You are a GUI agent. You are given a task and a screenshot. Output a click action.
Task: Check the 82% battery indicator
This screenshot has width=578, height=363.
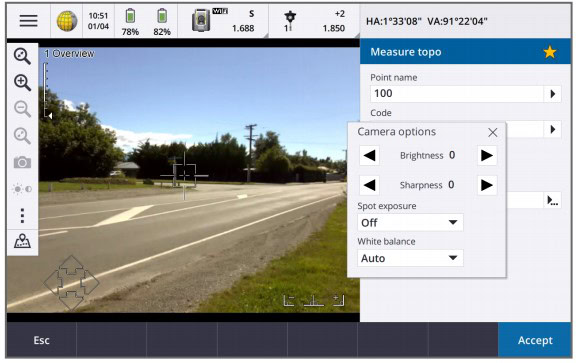pos(162,22)
